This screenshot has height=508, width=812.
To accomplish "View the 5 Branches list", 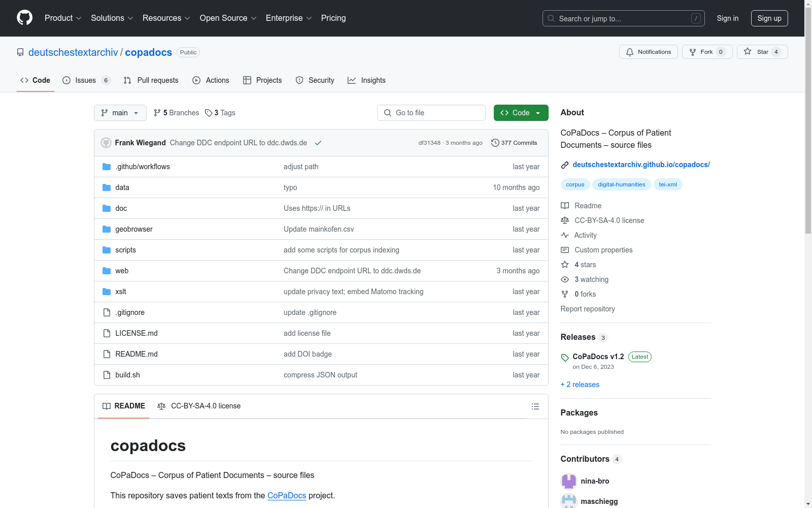I will coord(177,113).
